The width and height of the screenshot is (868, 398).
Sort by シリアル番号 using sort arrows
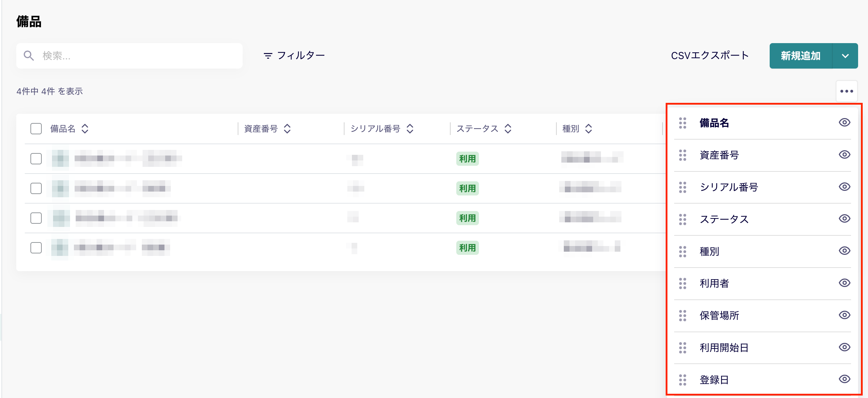click(x=410, y=129)
